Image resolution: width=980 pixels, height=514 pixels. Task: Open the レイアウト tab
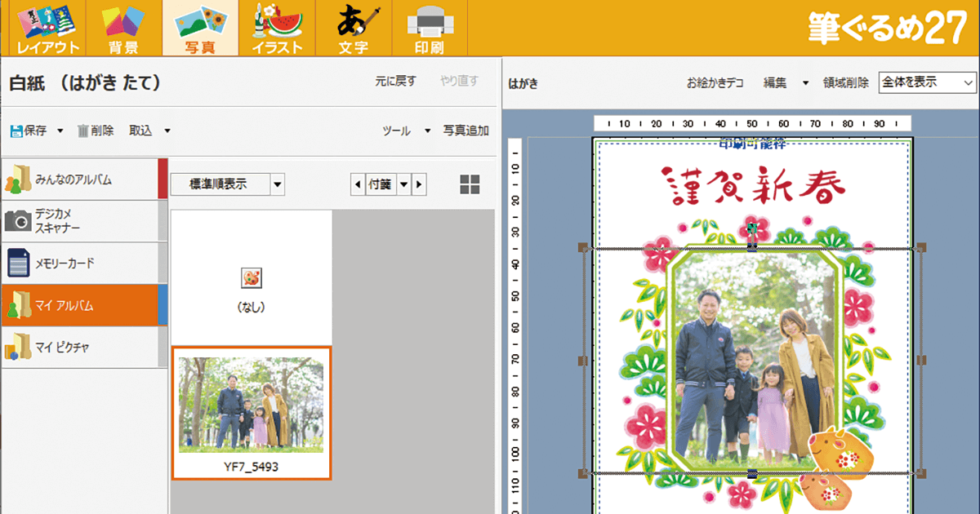click(x=47, y=29)
